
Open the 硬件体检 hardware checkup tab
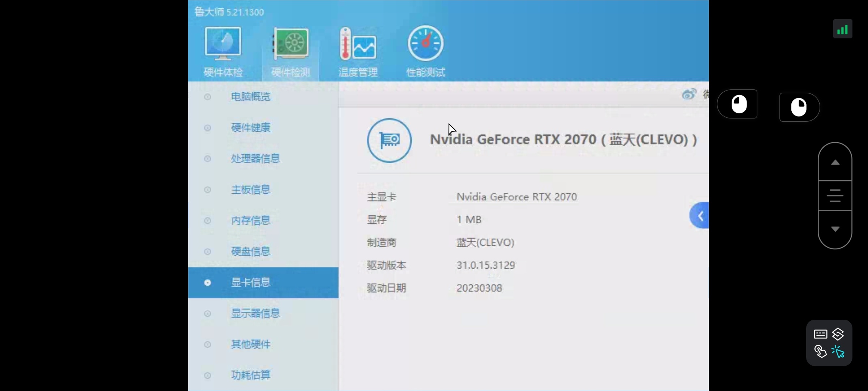tap(223, 52)
